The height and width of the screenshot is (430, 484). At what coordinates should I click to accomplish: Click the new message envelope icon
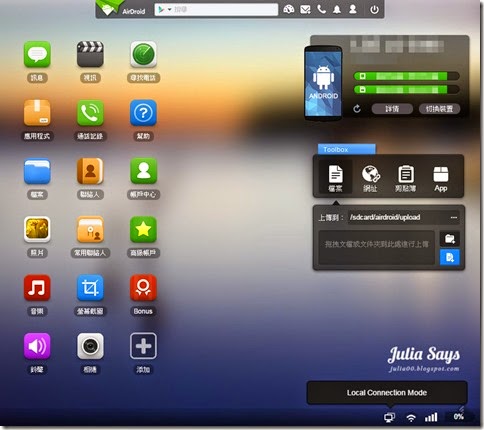coord(305,9)
